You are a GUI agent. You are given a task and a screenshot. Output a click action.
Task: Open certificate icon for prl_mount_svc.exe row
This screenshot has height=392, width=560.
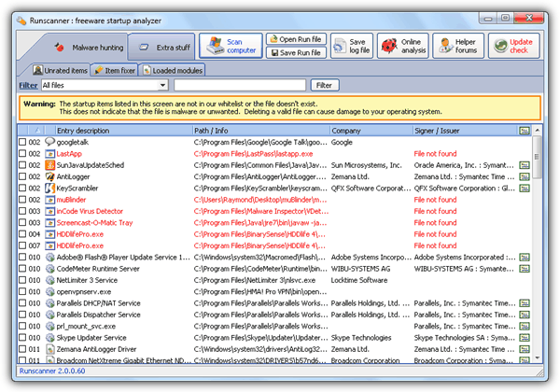click(x=525, y=326)
